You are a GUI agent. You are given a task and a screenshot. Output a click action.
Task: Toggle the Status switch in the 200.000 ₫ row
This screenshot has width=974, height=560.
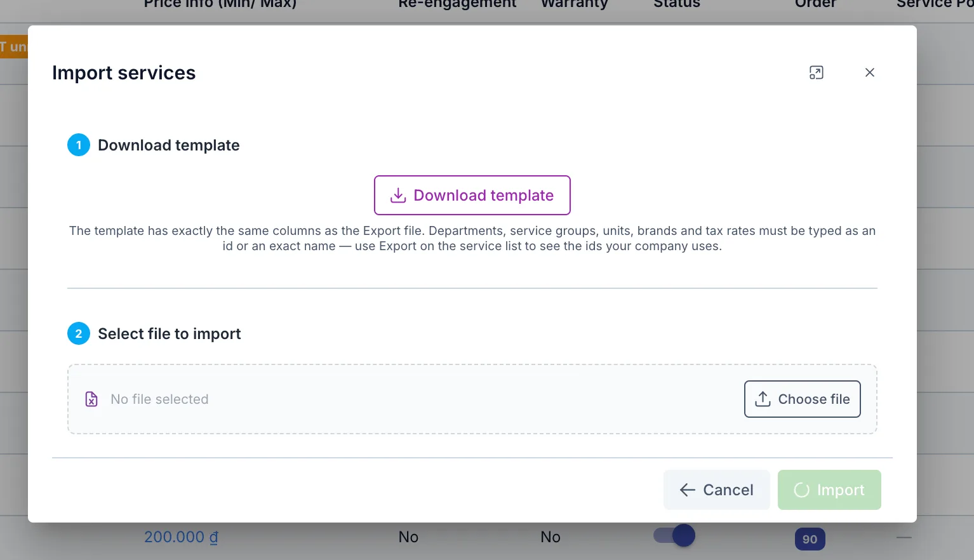(674, 535)
